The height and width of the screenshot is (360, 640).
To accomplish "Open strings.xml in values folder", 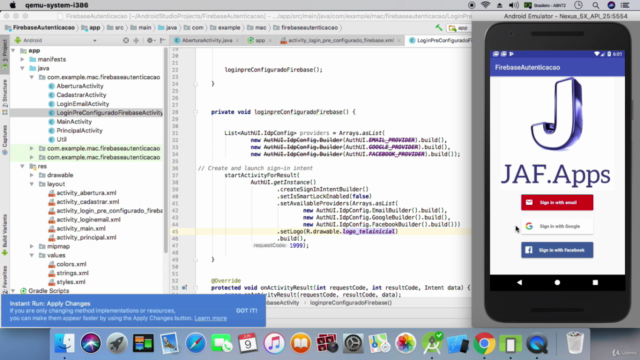I will tap(72, 273).
